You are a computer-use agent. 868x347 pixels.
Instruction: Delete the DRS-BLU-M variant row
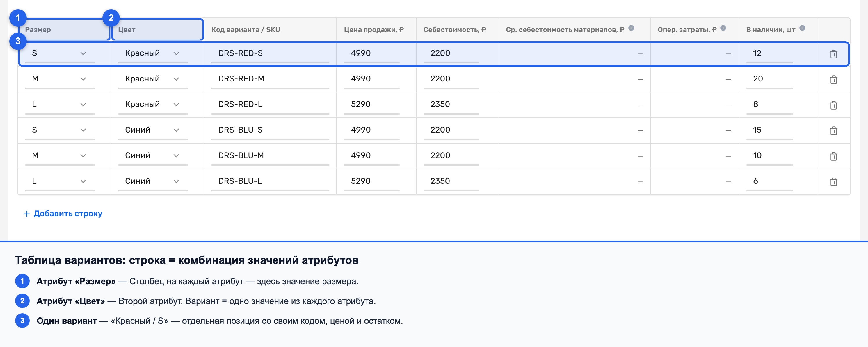click(x=833, y=156)
